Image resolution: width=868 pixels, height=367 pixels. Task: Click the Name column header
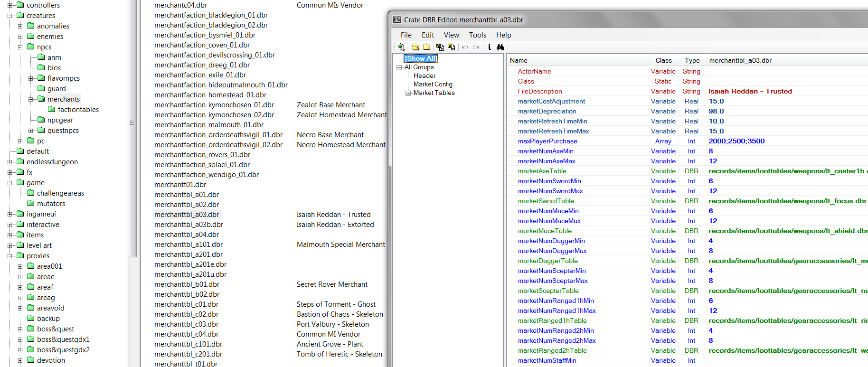point(519,60)
